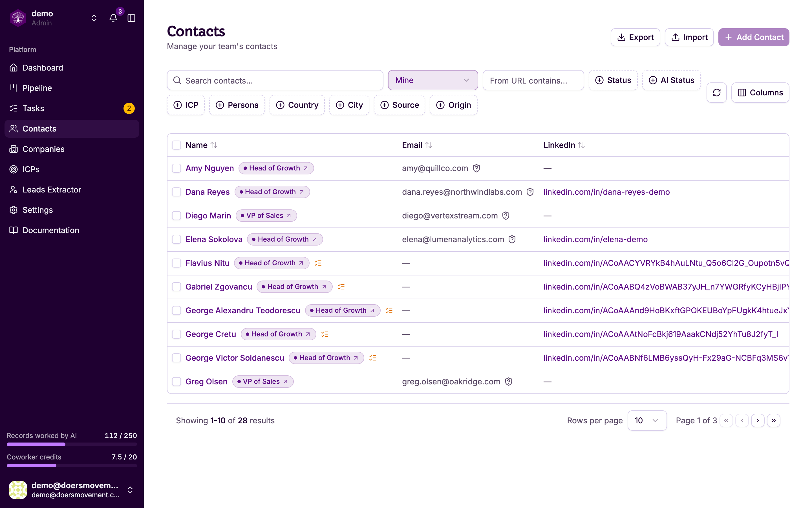This screenshot has height=508, width=812.
Task: Focus the From URL contains field
Action: [533, 80]
